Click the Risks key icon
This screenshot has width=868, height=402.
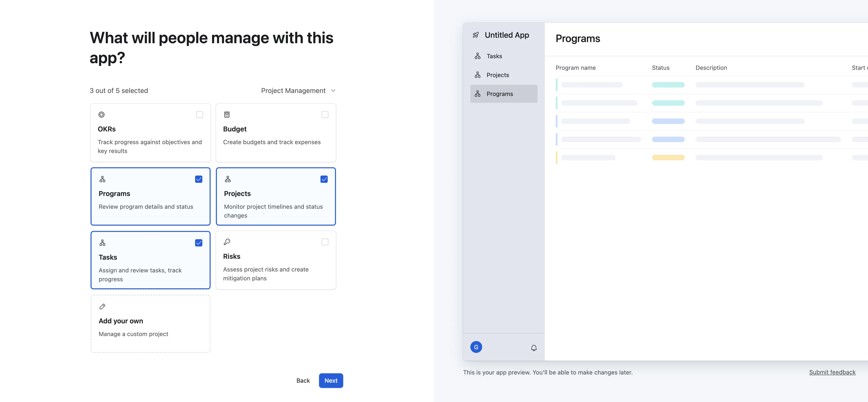pyautogui.click(x=227, y=242)
